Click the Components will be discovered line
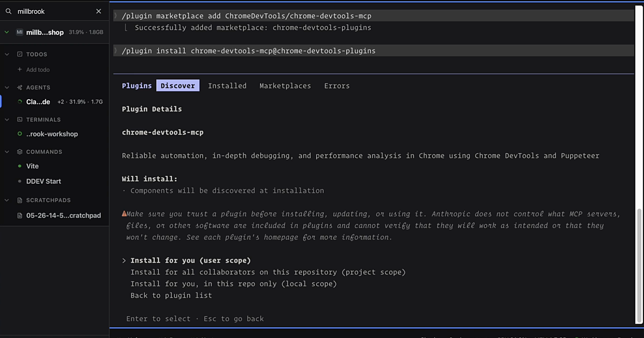This screenshot has height=338, width=644. [227, 190]
